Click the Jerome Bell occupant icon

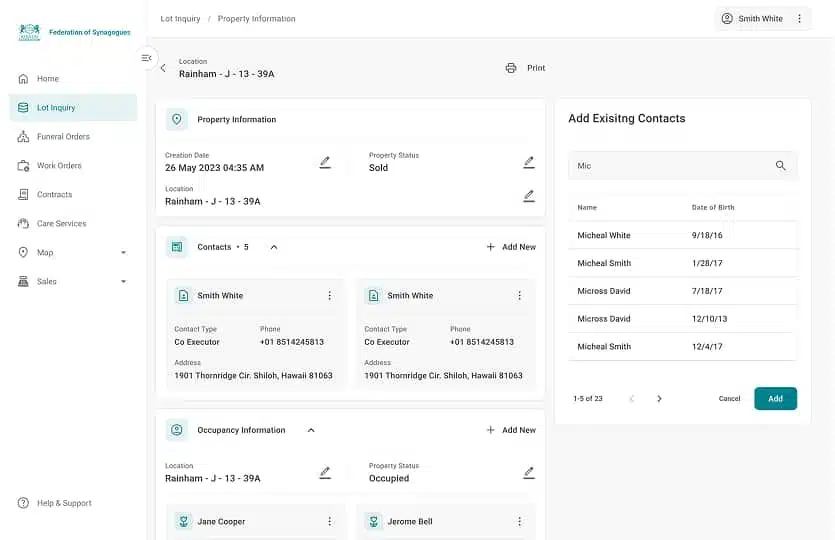[373, 521]
